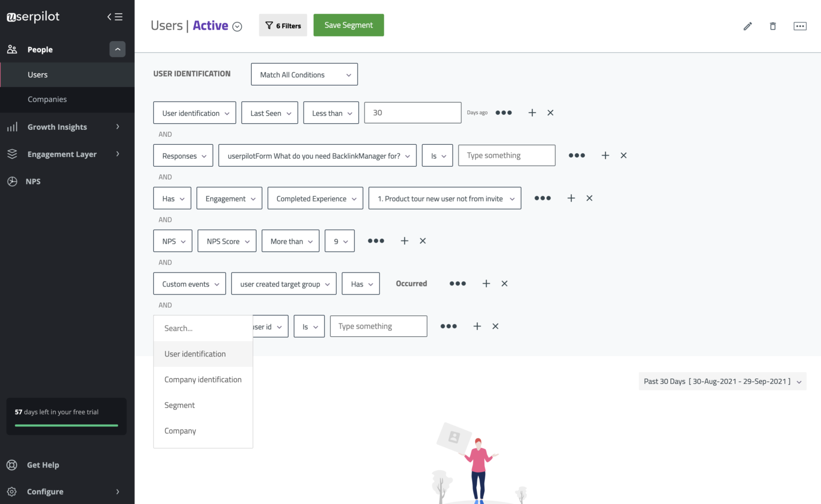821x504 pixels.
Task: Select Company identification from the open menu
Action: coord(203,379)
